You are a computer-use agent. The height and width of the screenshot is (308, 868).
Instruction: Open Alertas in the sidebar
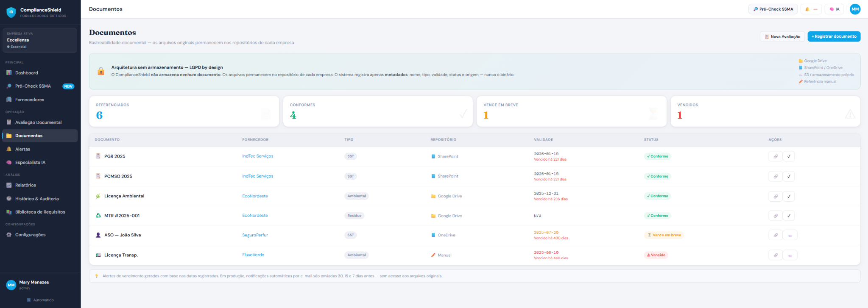click(x=40, y=149)
